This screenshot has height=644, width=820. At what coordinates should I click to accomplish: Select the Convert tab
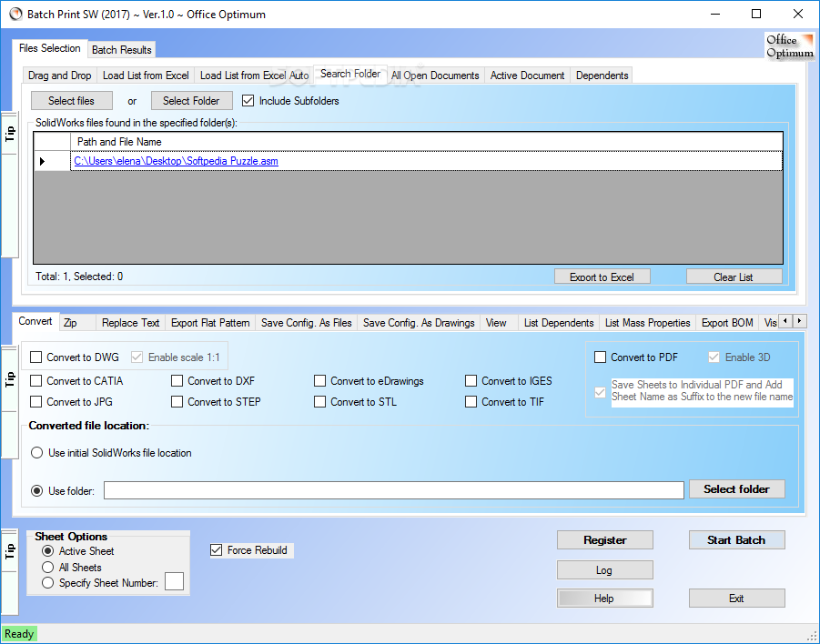point(35,321)
